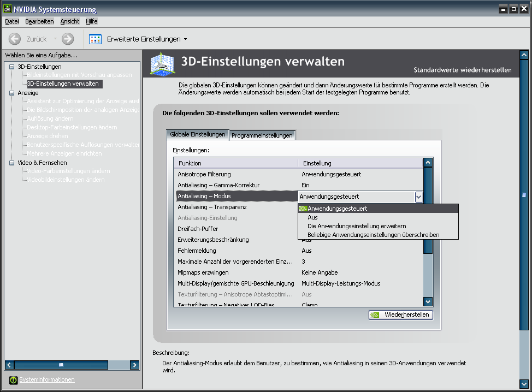Click the NVIDIA title bar application icon
Viewport: 532px width, 392px height.
(8, 9)
